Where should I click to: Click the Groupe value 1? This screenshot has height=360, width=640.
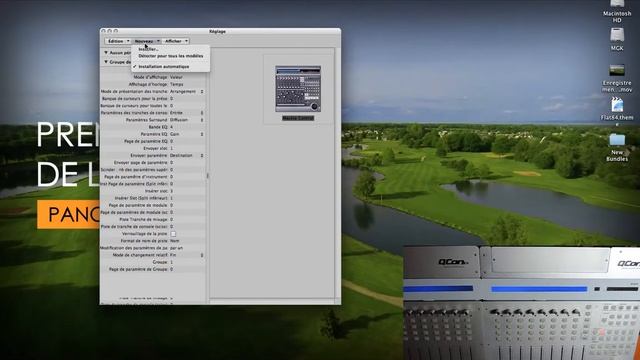pyautogui.click(x=171, y=262)
